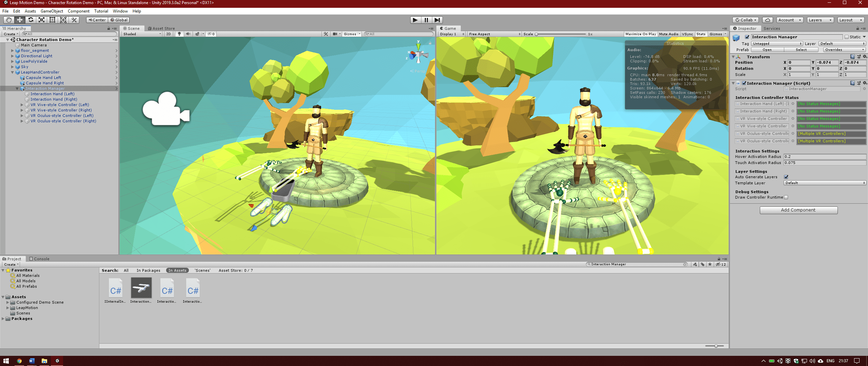Viewport: 868px width, 366px height.
Task: Click the Pause button
Action: 426,20
